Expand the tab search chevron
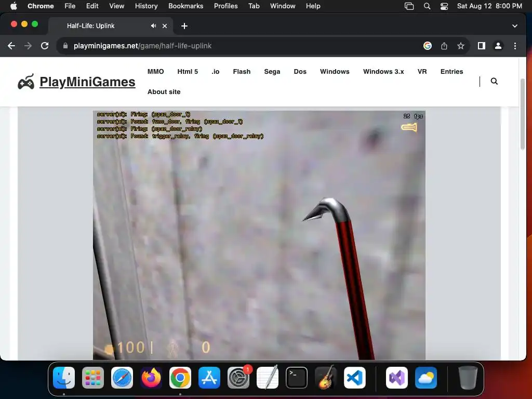The width and height of the screenshot is (532, 399). coord(515,26)
